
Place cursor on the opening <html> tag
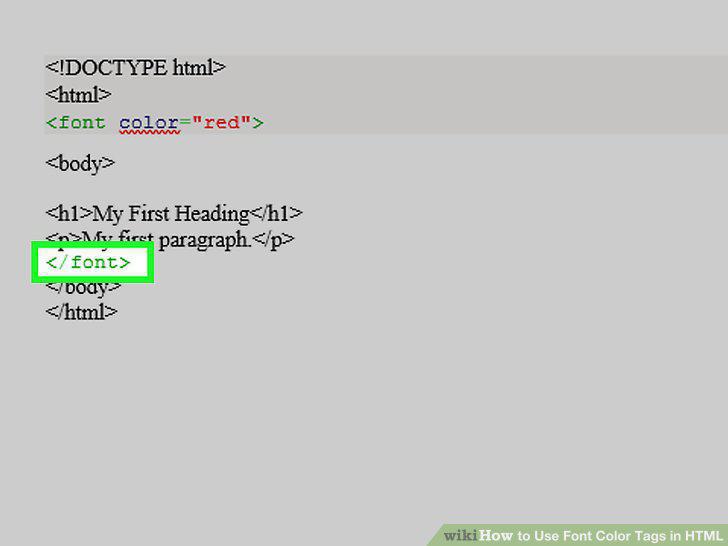pyautogui.click(x=78, y=95)
